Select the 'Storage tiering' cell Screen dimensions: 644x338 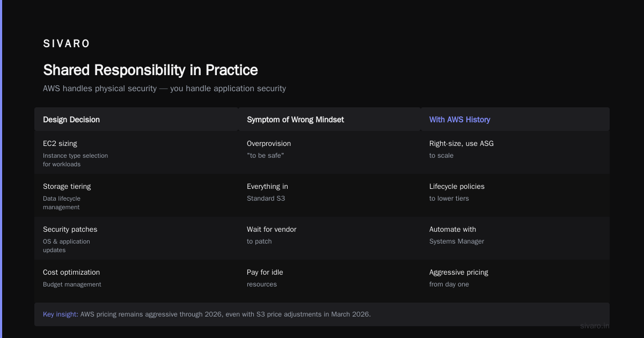click(x=67, y=187)
